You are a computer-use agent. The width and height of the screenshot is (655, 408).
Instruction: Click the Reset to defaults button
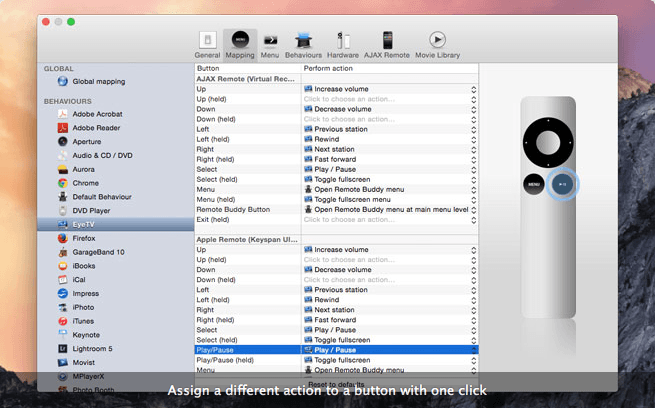[x=335, y=385]
